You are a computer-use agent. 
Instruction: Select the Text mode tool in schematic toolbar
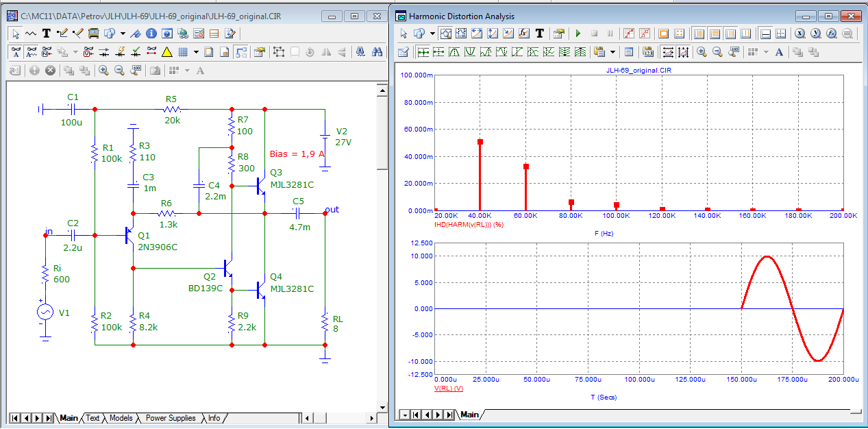coord(46,33)
